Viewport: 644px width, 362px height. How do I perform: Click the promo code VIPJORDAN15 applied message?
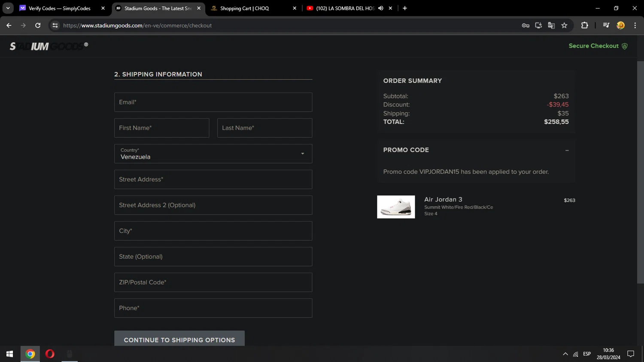click(x=466, y=172)
